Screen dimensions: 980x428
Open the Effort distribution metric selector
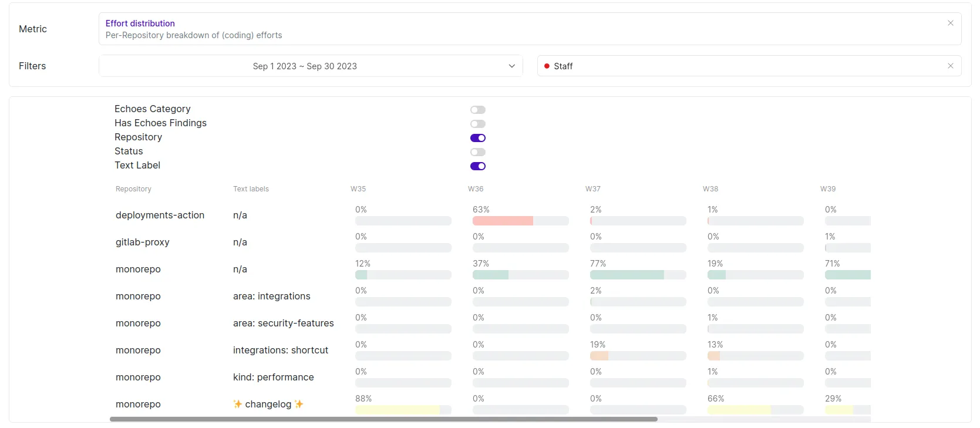(x=530, y=29)
